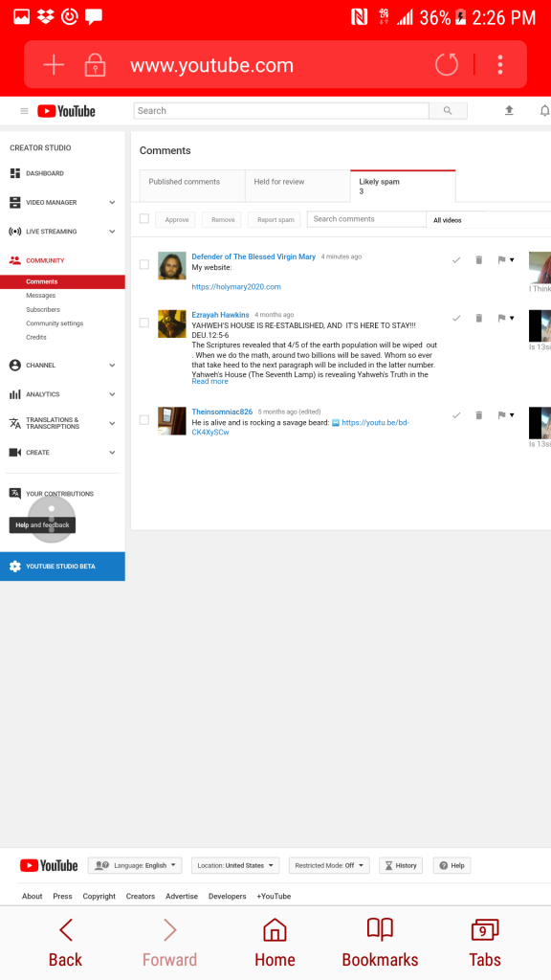
Task: View site security lock icon
Action: pos(95,64)
